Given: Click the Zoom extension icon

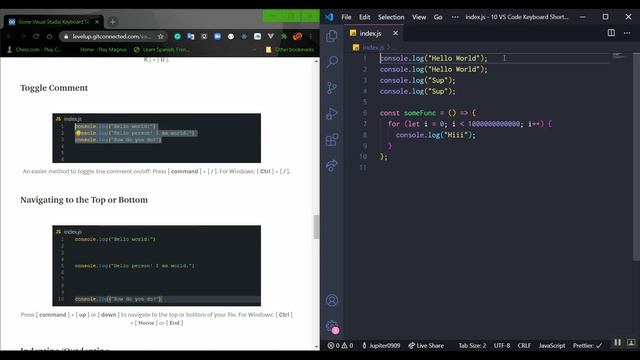Looking at the screenshot, I should click(217, 36).
